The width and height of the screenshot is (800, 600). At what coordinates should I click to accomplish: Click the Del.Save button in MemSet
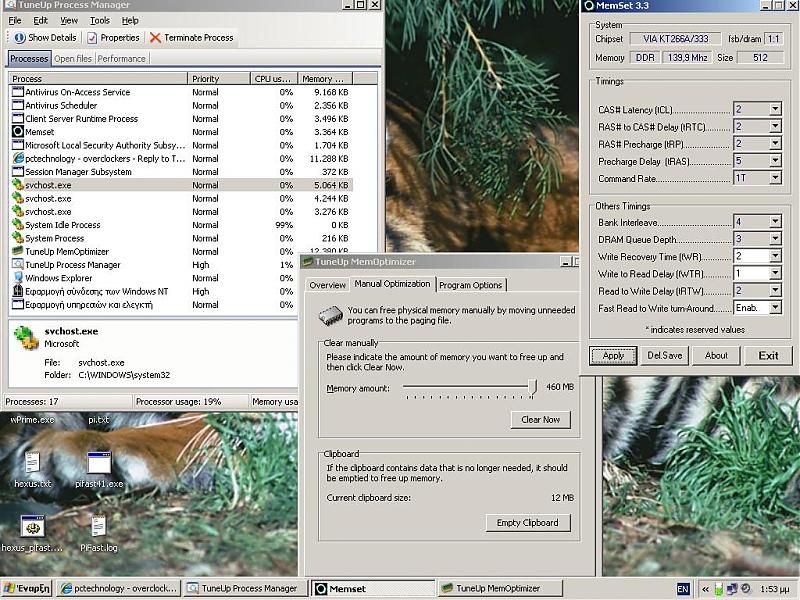(x=664, y=356)
